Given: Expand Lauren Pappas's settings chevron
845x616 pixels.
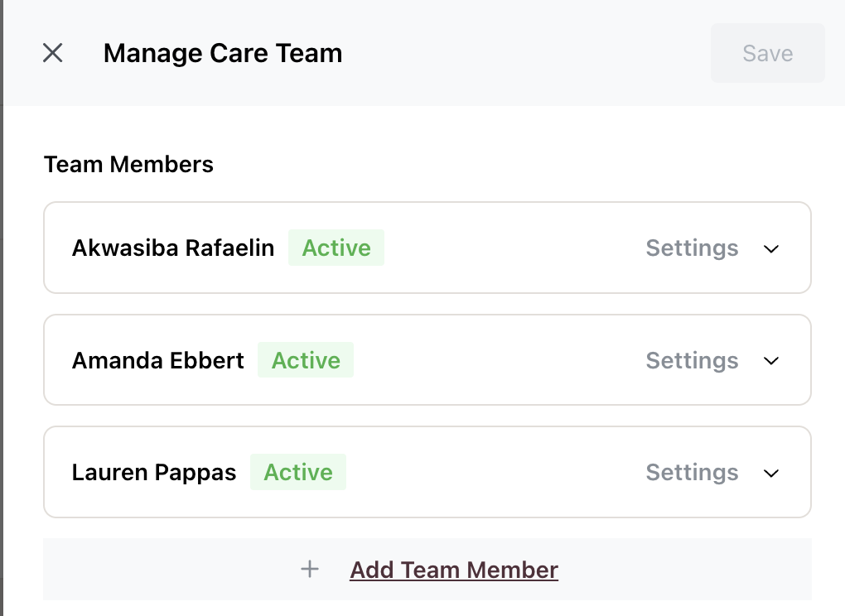Looking at the screenshot, I should click(771, 473).
